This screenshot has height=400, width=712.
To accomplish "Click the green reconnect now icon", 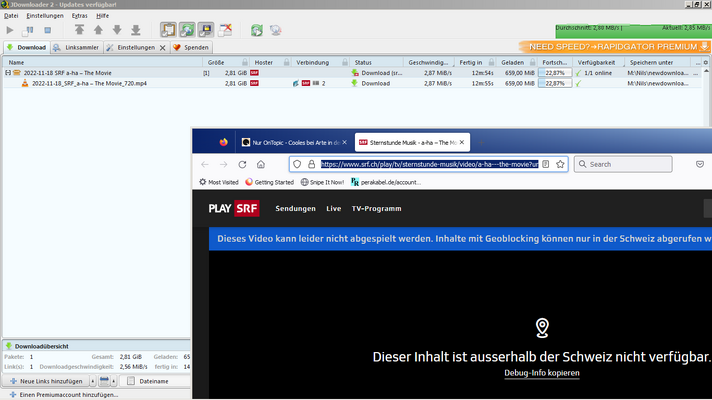I will [257, 30].
